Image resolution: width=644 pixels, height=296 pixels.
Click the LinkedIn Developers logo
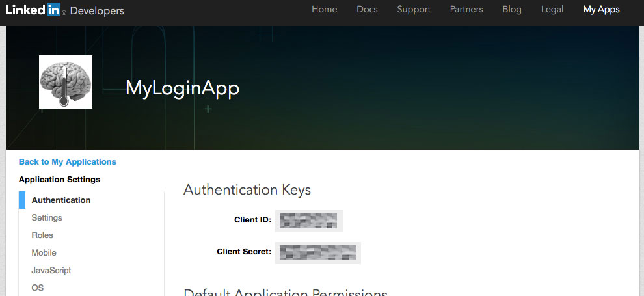point(64,10)
